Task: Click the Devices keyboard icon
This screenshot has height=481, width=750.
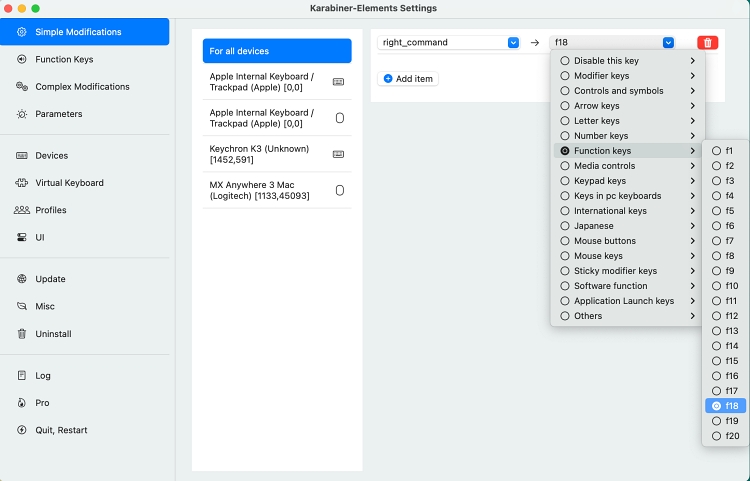Action: tap(22, 155)
